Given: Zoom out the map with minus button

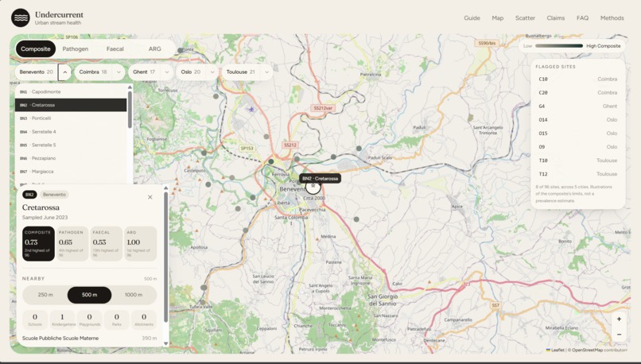Looking at the screenshot, I should [x=619, y=334].
